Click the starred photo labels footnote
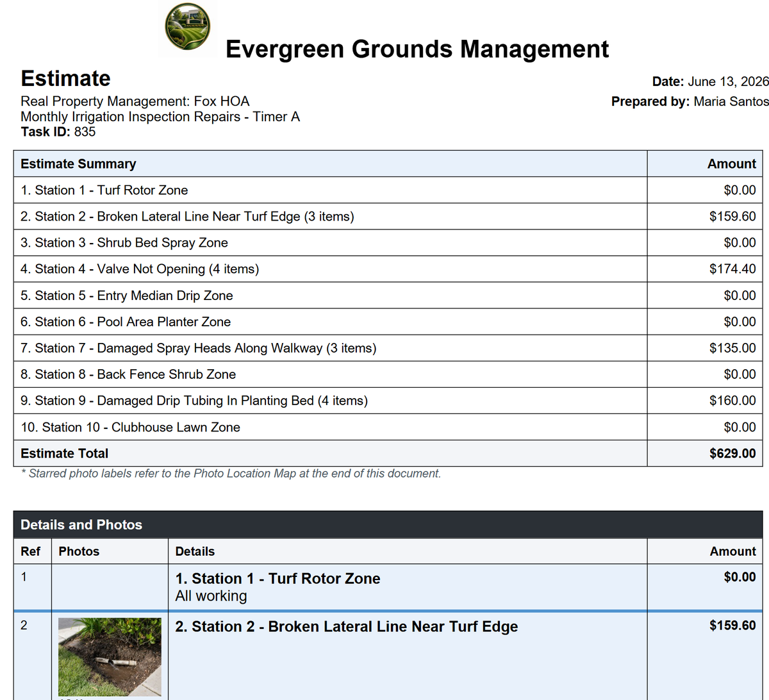The width and height of the screenshot is (769, 700). coord(231,474)
